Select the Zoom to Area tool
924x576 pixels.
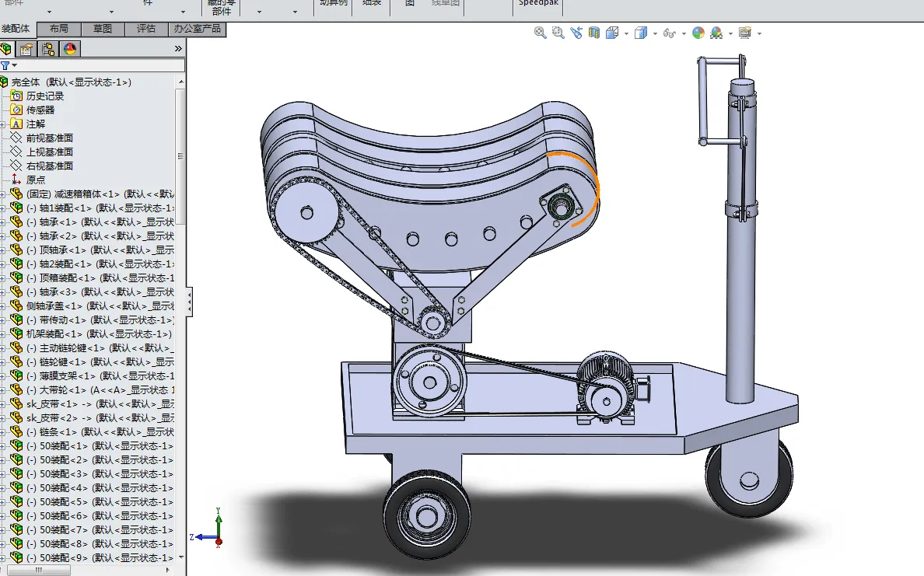tap(558, 33)
